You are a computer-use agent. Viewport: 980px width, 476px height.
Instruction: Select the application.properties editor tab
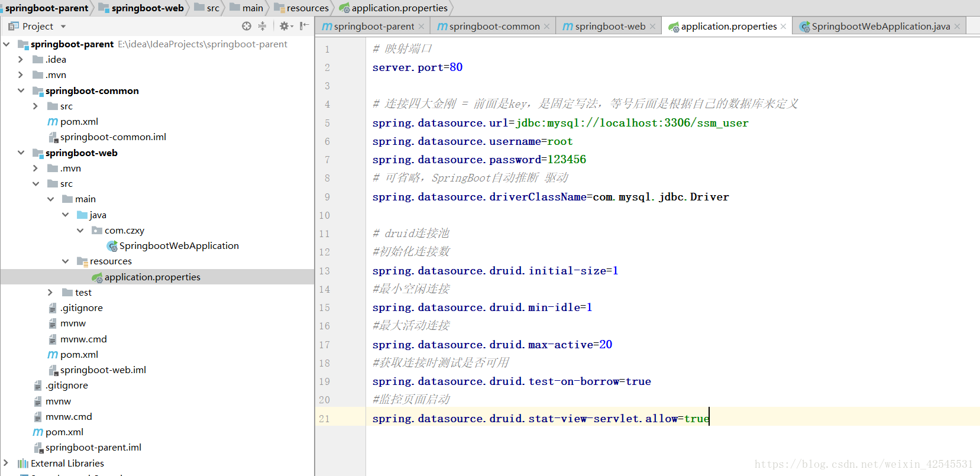click(x=729, y=27)
